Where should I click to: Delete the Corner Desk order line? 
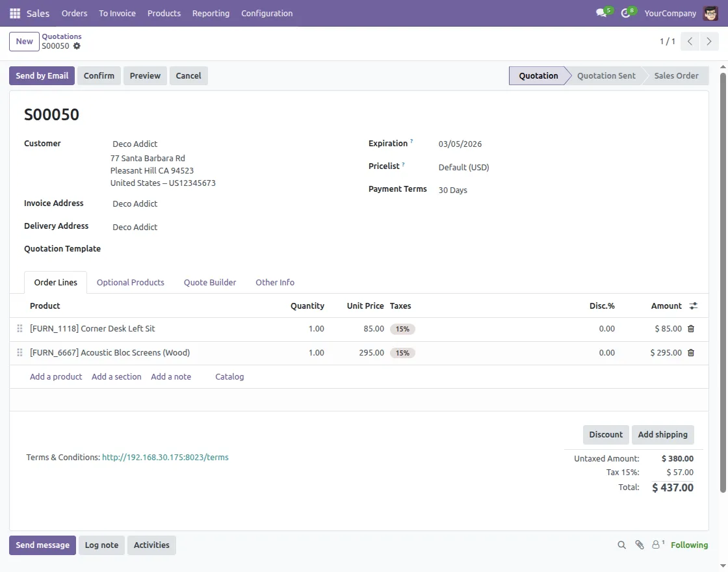(690, 328)
